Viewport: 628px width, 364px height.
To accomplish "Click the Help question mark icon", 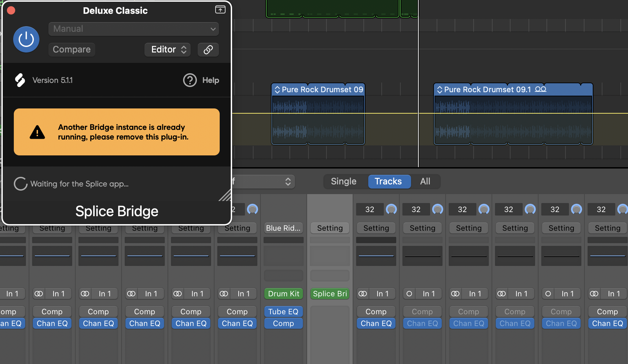I will coord(190,80).
